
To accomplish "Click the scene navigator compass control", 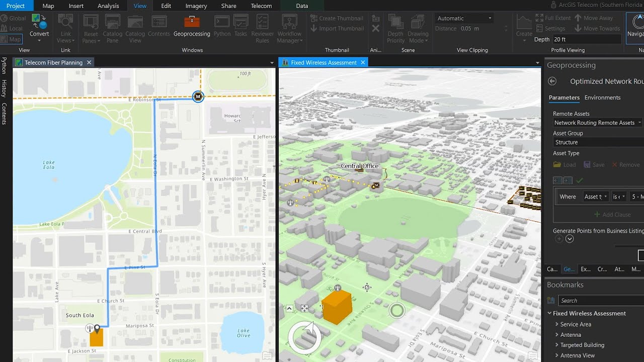I will 304,336.
